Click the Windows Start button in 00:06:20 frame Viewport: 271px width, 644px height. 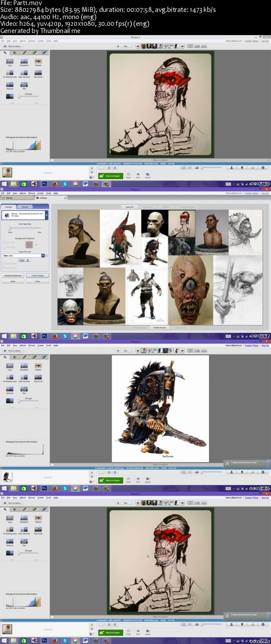point(4,641)
